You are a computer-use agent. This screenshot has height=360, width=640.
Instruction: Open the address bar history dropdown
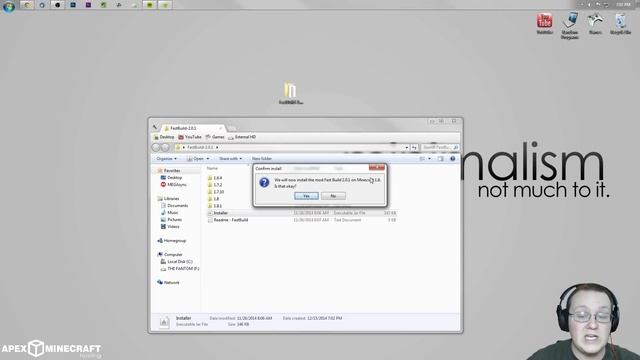click(407, 147)
